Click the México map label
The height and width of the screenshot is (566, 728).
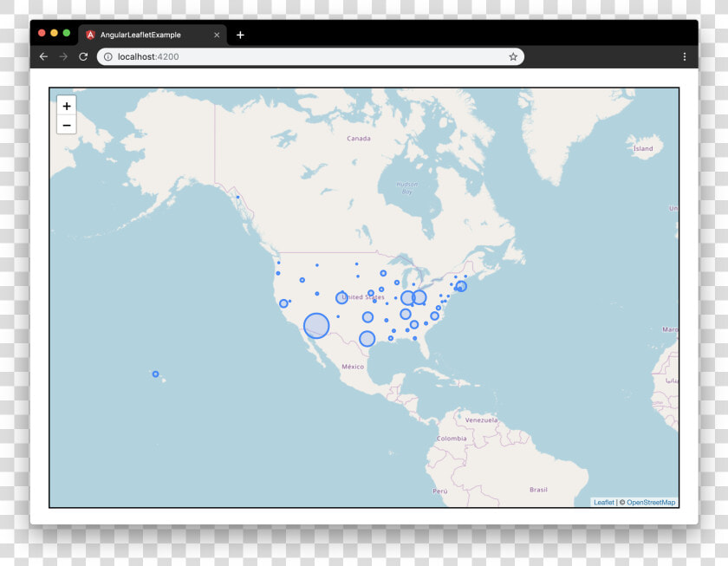point(353,367)
